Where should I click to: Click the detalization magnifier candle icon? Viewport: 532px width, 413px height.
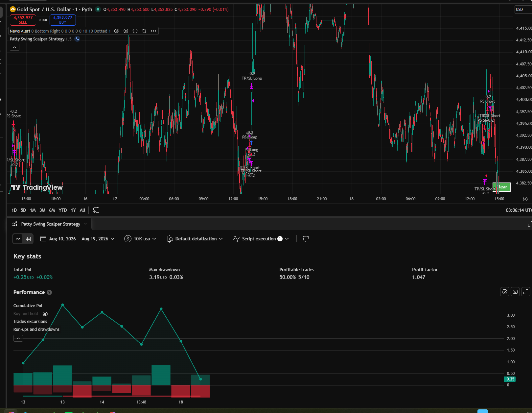pyautogui.click(x=170, y=239)
